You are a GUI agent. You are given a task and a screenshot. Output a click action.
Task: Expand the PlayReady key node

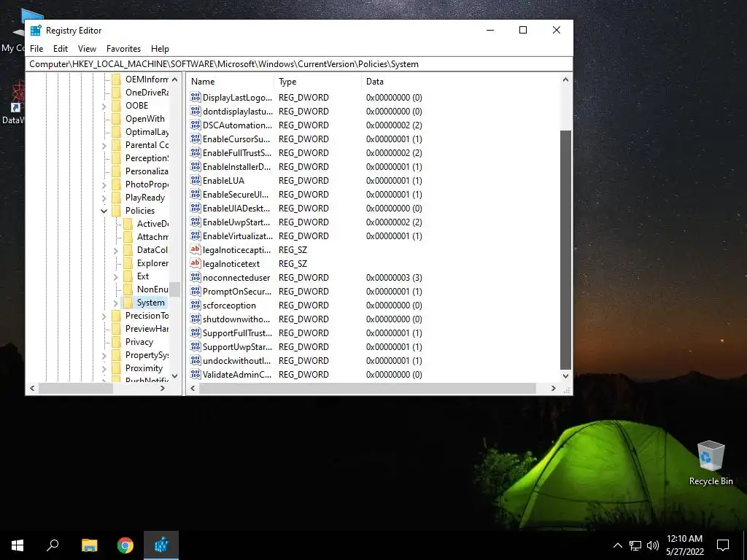coord(104,198)
